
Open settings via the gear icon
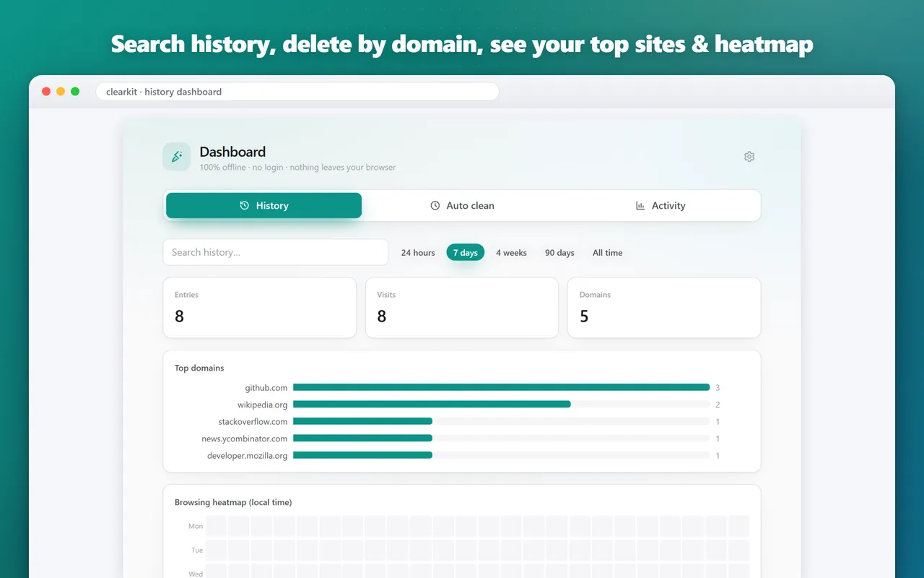[x=749, y=157]
